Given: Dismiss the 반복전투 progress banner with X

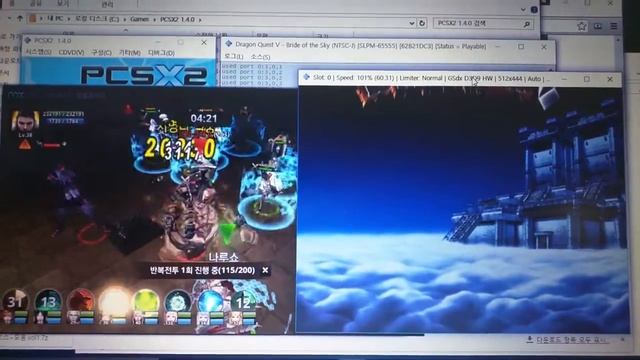Looking at the screenshot, I should [265, 270].
